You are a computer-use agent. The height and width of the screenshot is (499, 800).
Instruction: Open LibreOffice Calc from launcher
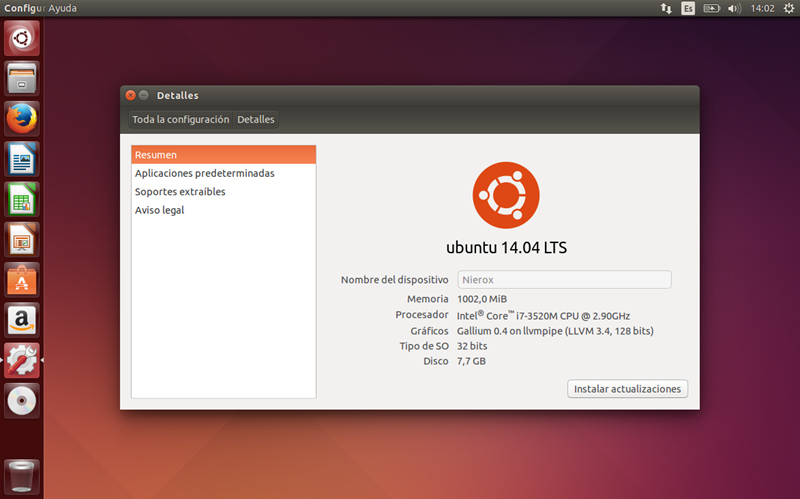click(x=21, y=199)
